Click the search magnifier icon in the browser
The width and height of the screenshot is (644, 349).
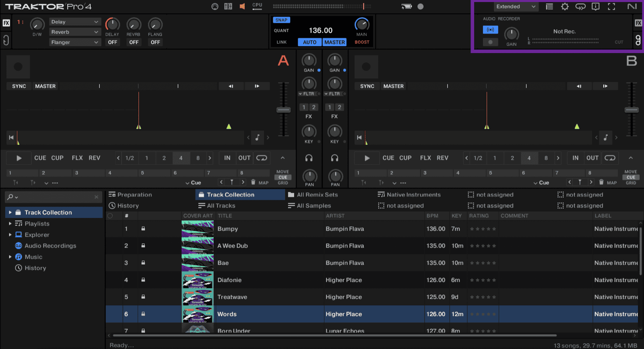10,197
